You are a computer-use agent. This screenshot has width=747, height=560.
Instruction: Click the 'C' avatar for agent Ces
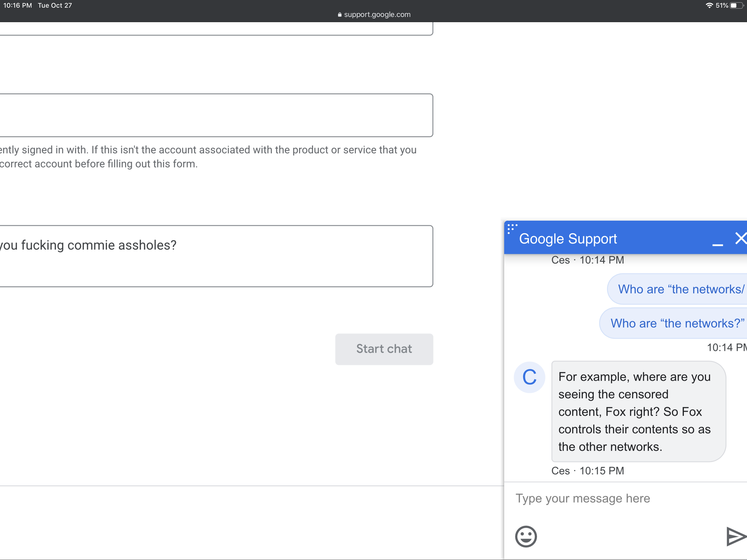[x=529, y=377]
